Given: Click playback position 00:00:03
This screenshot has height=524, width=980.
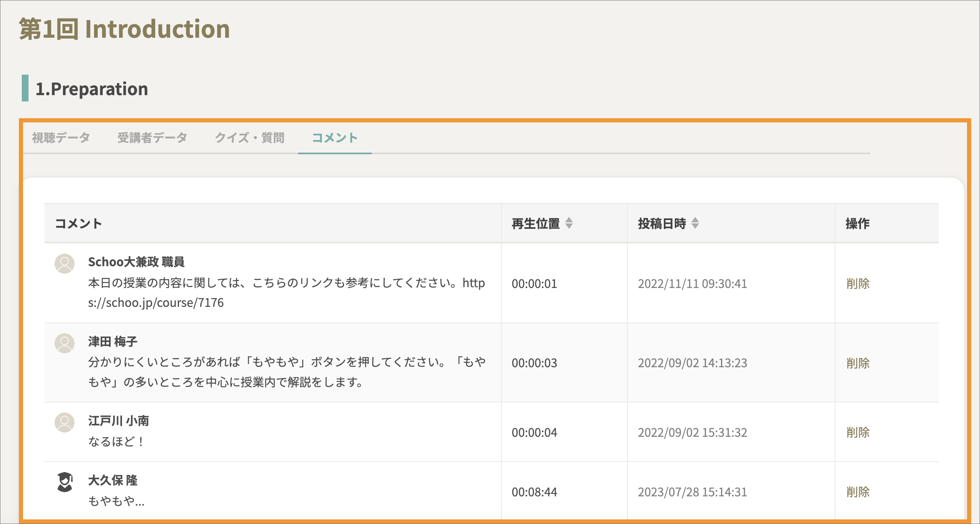Looking at the screenshot, I should [x=534, y=363].
